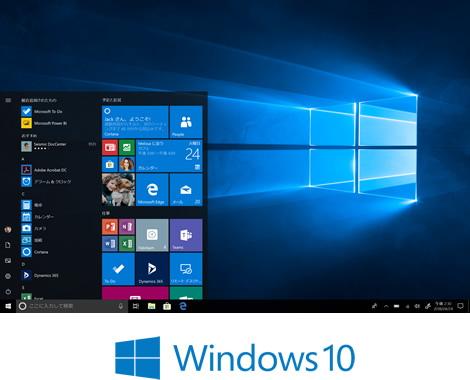Screen dimensions: 470x380
Task: Click the Windows Start button
Action: coord(8,306)
